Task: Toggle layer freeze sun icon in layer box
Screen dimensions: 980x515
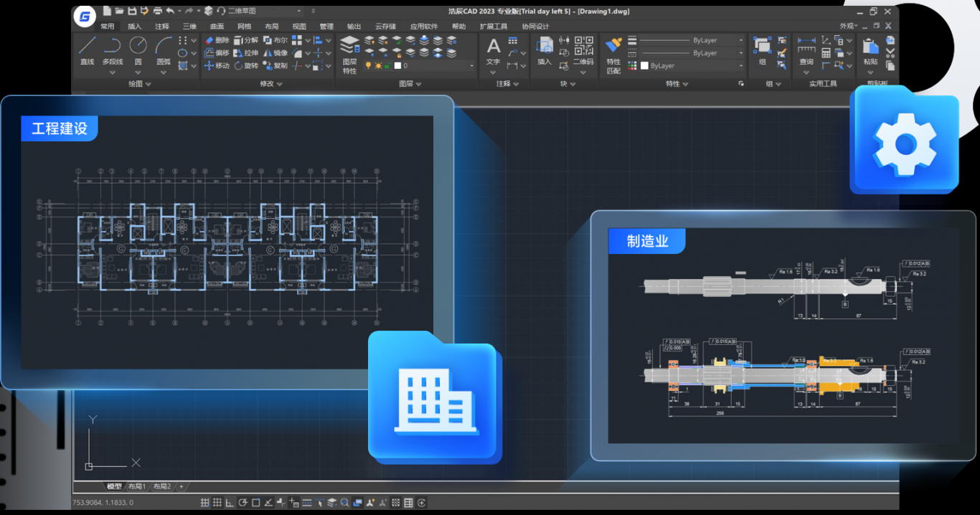Action: 378,65
